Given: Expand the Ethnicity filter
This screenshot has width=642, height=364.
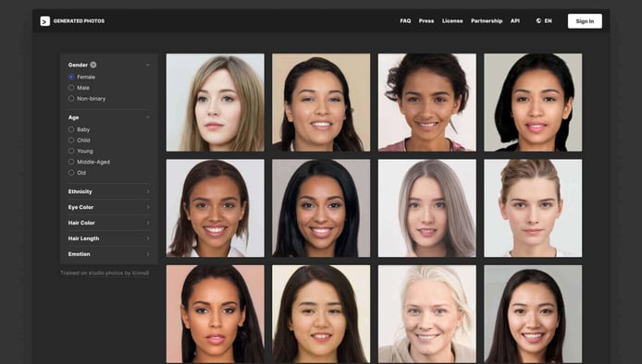Looking at the screenshot, I should pyautogui.click(x=109, y=191).
